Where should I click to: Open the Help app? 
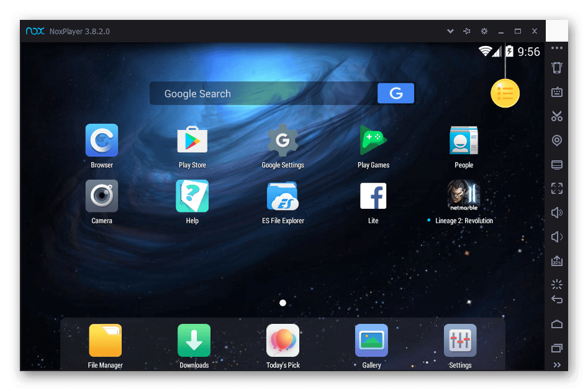tap(192, 196)
